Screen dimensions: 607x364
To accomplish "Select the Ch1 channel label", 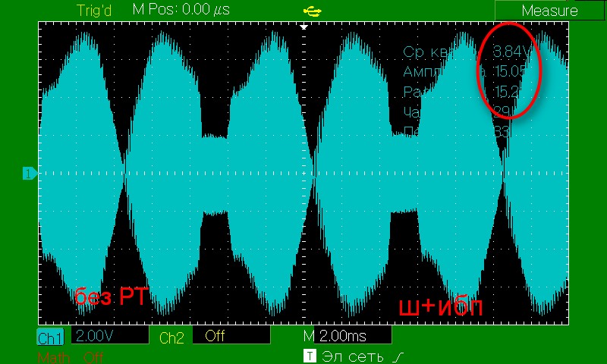I will pos(50,337).
